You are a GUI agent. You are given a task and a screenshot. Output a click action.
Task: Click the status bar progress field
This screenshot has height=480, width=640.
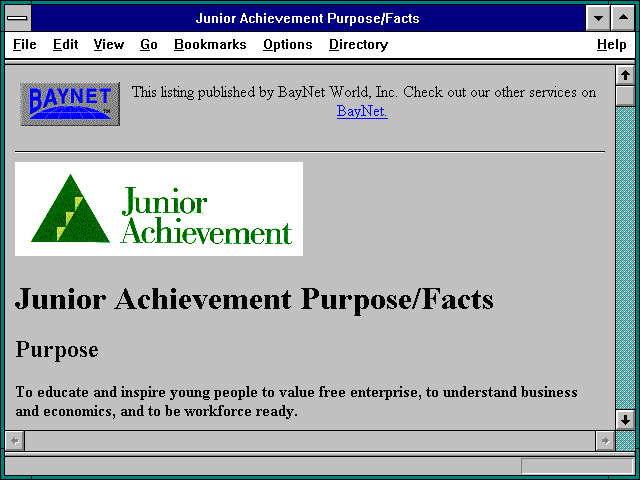(x=577, y=466)
